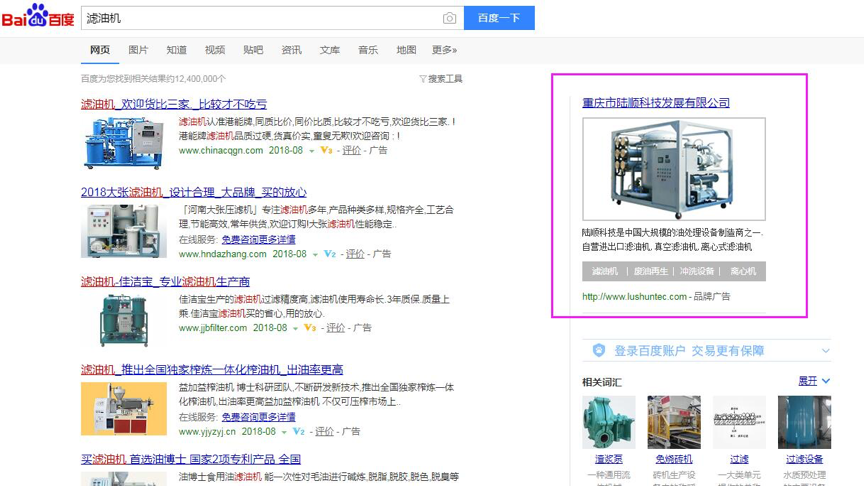Expand the 登录百度账户 banner chevron
864x486 pixels.
[825, 351]
